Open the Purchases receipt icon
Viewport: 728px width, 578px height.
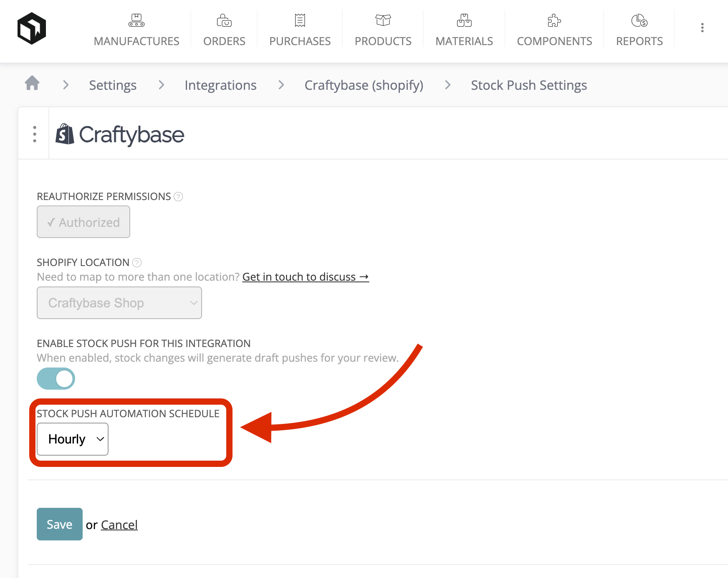300,20
